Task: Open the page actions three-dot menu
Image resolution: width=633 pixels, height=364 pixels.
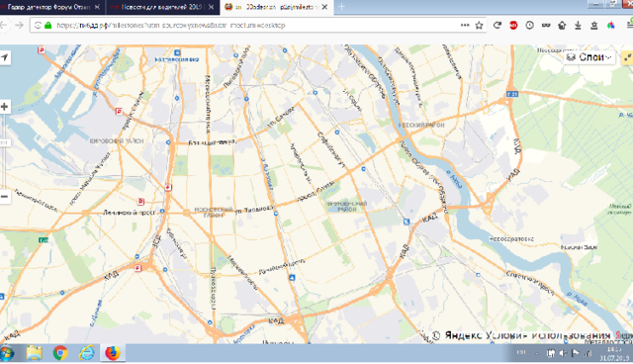Action: (465, 25)
